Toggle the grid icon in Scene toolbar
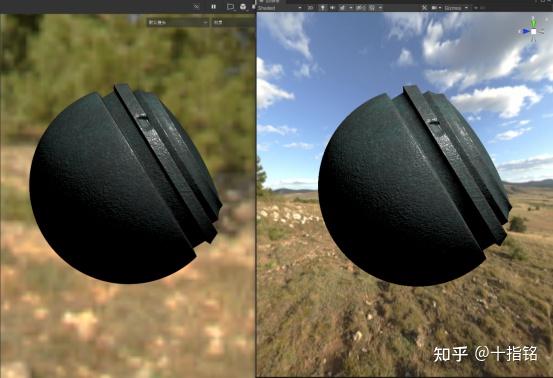Viewport: 553px width, 378px height. (x=372, y=8)
